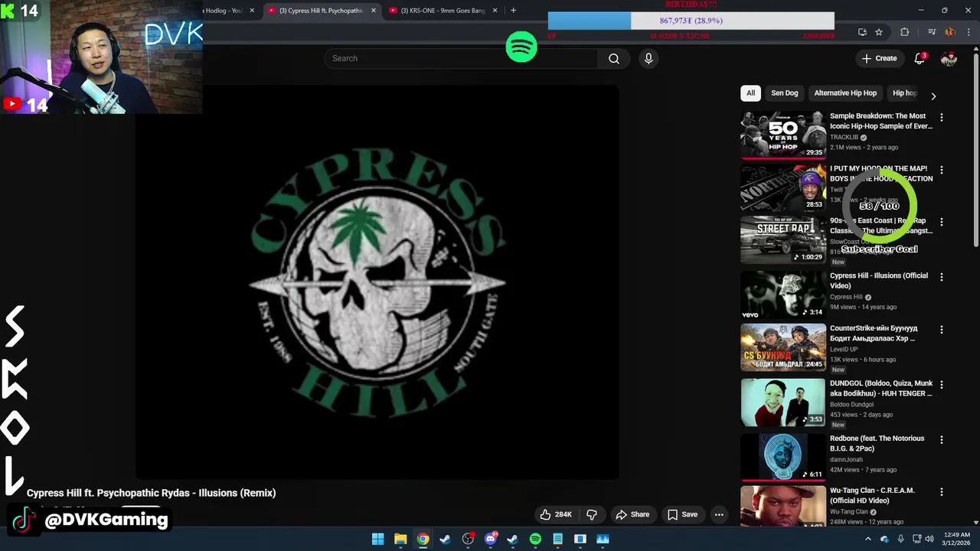This screenshot has width=980, height=551.
Task: Open the 50 Years Hip Hop thumbnail
Action: (782, 135)
